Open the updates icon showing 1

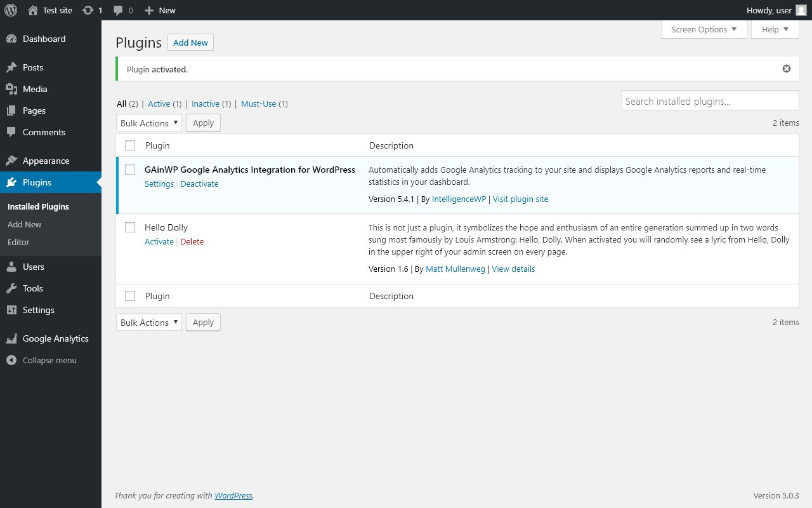88,10
